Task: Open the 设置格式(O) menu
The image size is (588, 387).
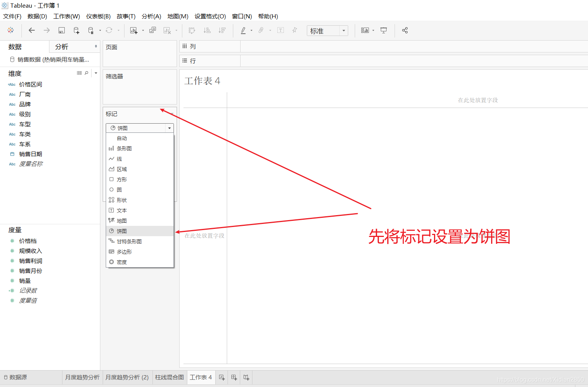Action: tap(210, 16)
